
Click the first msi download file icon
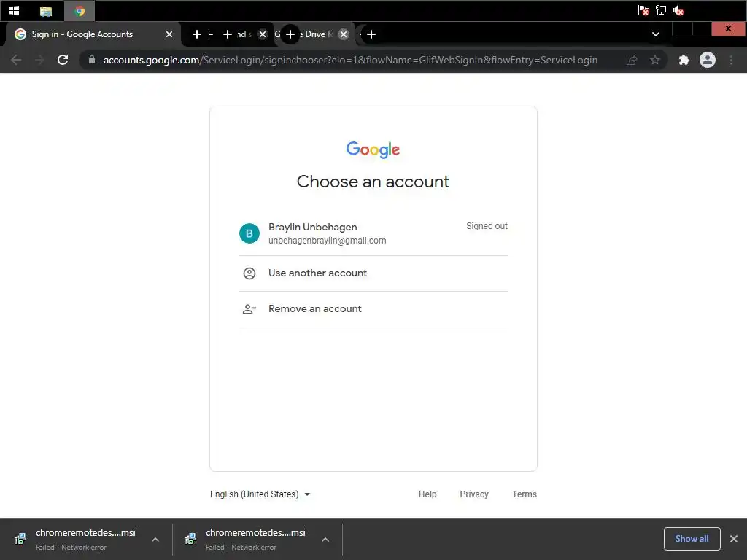(20, 539)
